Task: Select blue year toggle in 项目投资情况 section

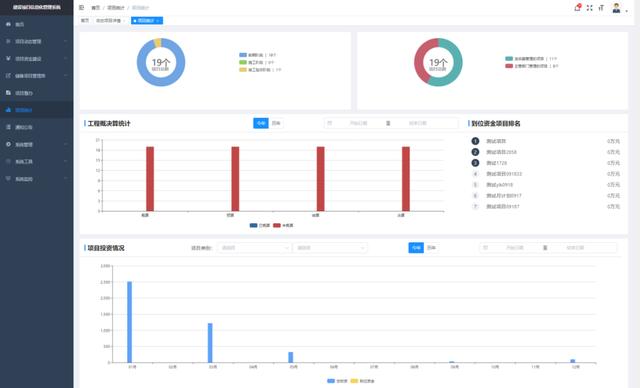Action: (x=416, y=247)
